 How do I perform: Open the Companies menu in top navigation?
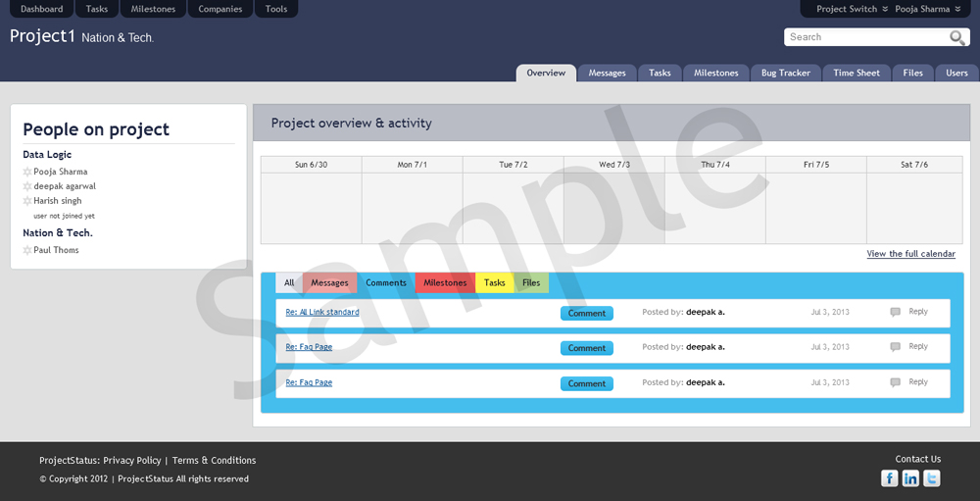(x=220, y=9)
